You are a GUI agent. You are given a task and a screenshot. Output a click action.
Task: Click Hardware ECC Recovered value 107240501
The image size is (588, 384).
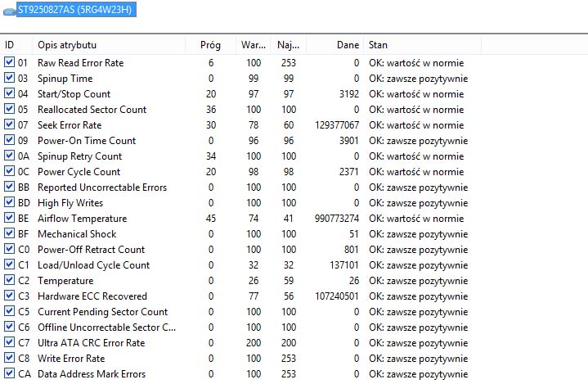(337, 296)
